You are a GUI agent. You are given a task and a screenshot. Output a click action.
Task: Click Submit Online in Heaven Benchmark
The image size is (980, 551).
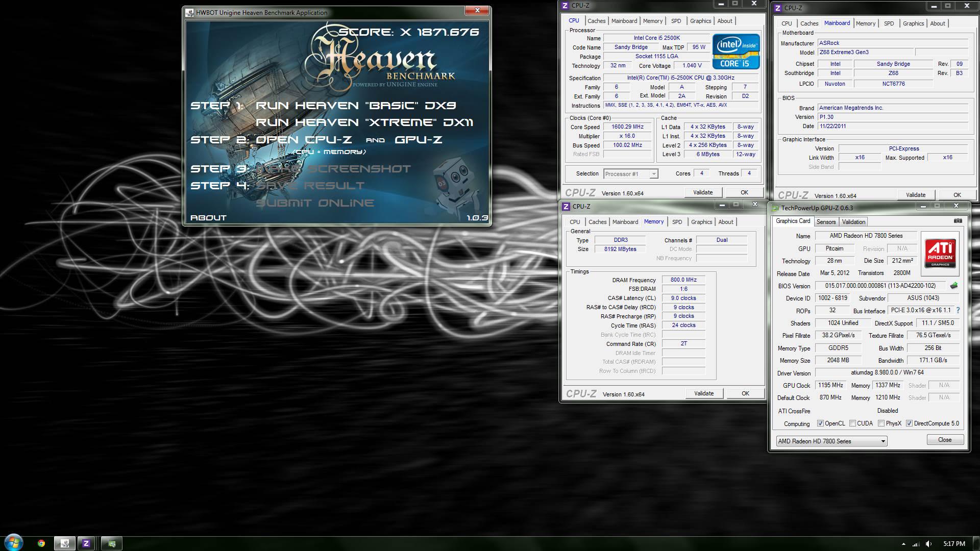(x=315, y=203)
